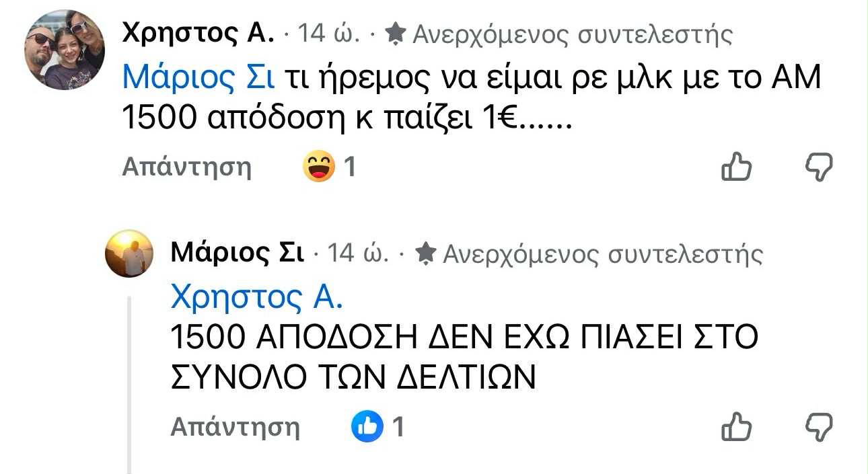Image resolution: width=868 pixels, height=474 pixels.
Task: Dislike Μάριος Σι's reply with thumbs down
Action: pyautogui.click(x=819, y=427)
